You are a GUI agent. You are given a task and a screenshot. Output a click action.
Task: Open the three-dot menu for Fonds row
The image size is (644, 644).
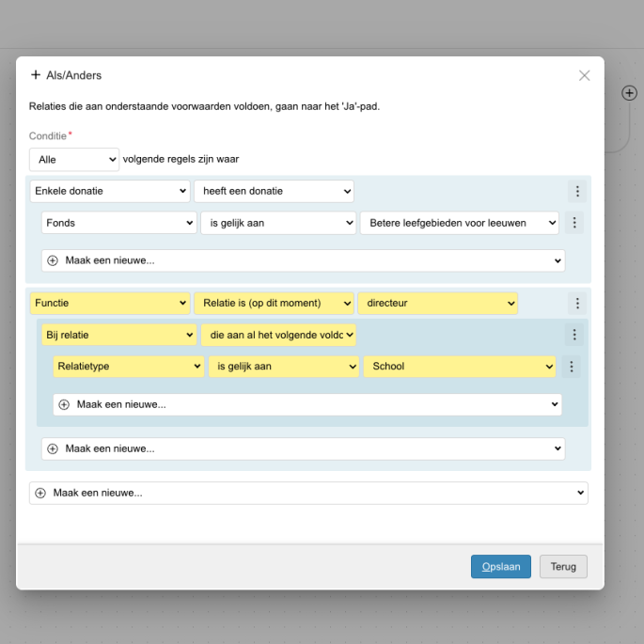pos(574,223)
